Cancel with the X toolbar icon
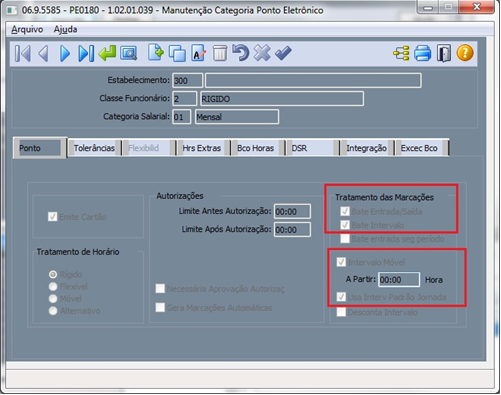Image resolution: width=501 pixels, height=395 pixels. [262, 53]
